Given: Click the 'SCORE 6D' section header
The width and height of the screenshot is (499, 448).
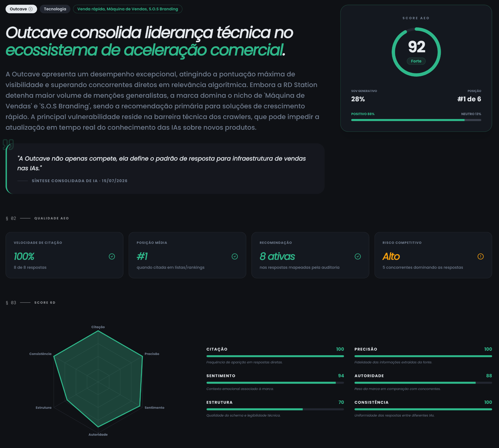Looking at the screenshot, I should coord(45,302).
